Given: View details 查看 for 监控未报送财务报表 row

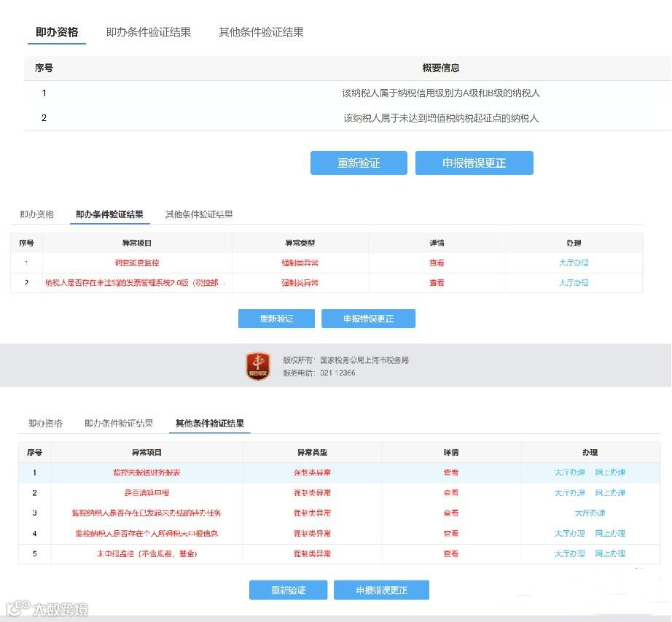Looking at the screenshot, I should [451, 473].
